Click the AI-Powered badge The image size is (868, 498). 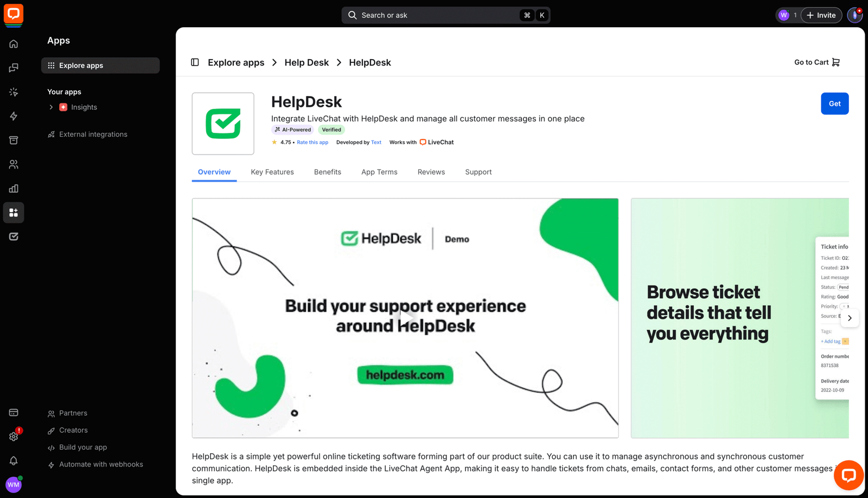click(292, 130)
